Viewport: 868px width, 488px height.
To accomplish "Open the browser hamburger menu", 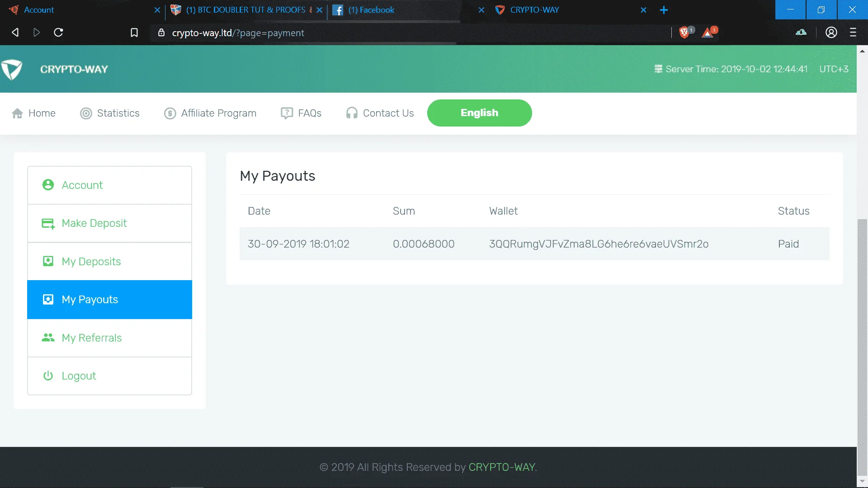I will [853, 33].
